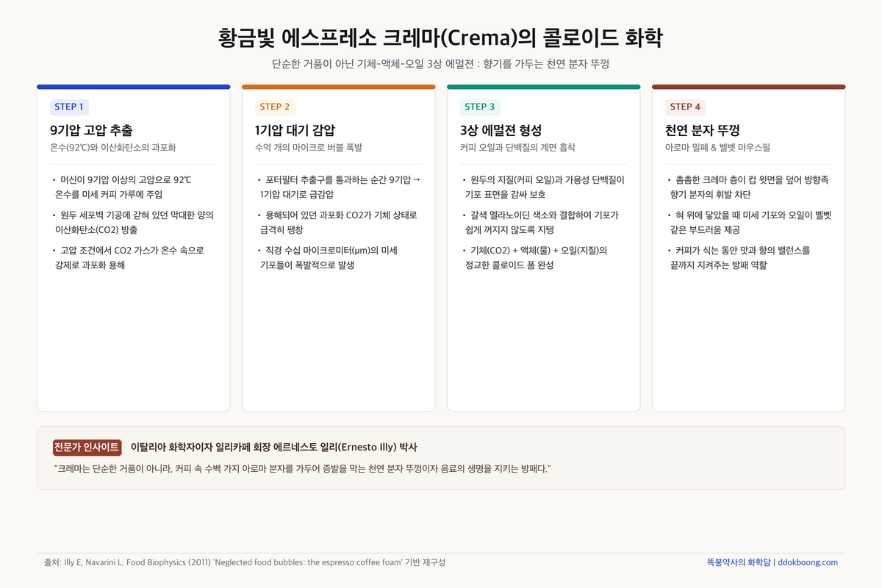Click bullet about 직경 수십 마이크로미터
This screenshot has height=588, width=882.
[x=326, y=258]
